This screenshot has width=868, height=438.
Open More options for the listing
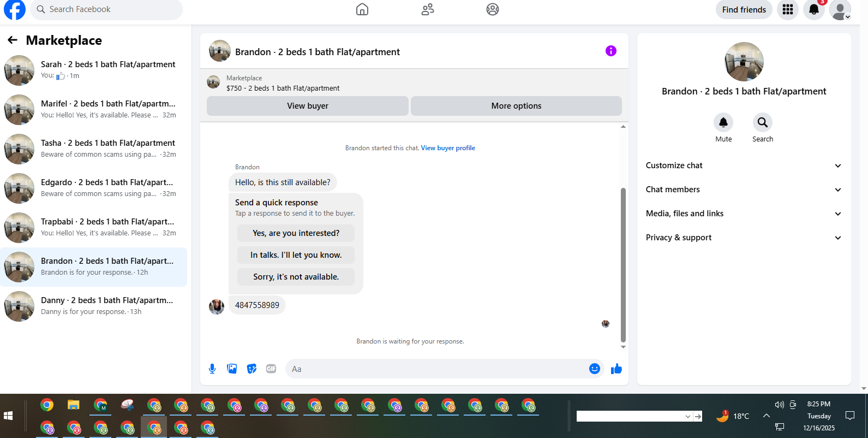pos(516,106)
